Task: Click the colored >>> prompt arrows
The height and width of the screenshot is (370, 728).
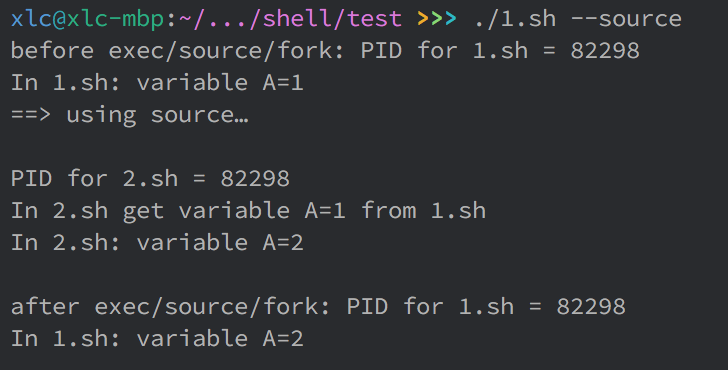Action: [437, 19]
